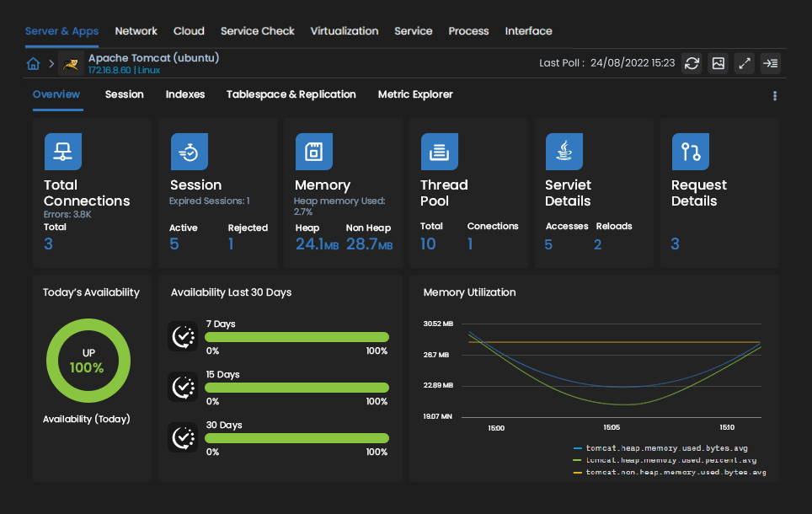Switch to the Network tab

click(x=136, y=31)
